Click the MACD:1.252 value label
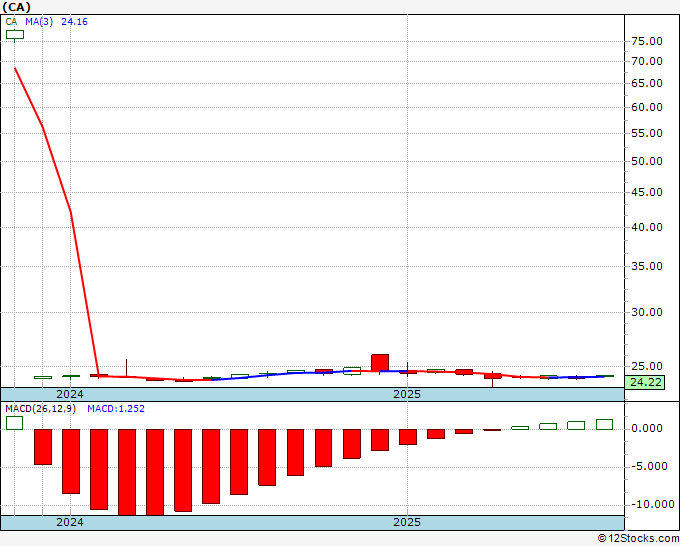Screen dimensions: 680x546 click(116, 409)
